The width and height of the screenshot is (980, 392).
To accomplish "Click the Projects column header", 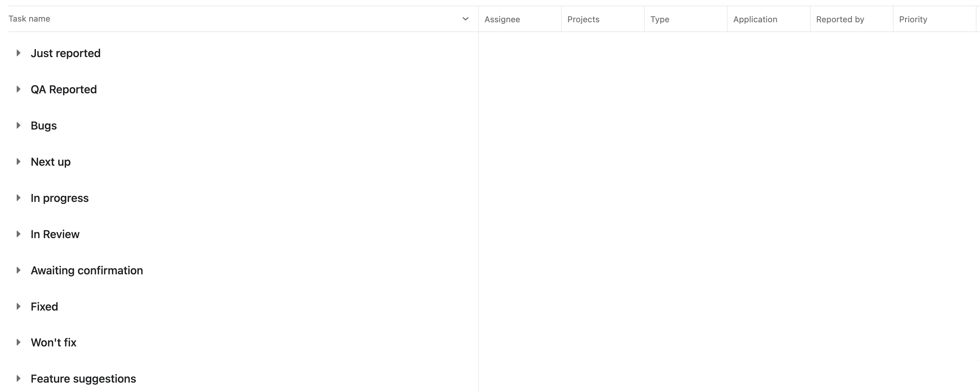I will pos(603,19).
